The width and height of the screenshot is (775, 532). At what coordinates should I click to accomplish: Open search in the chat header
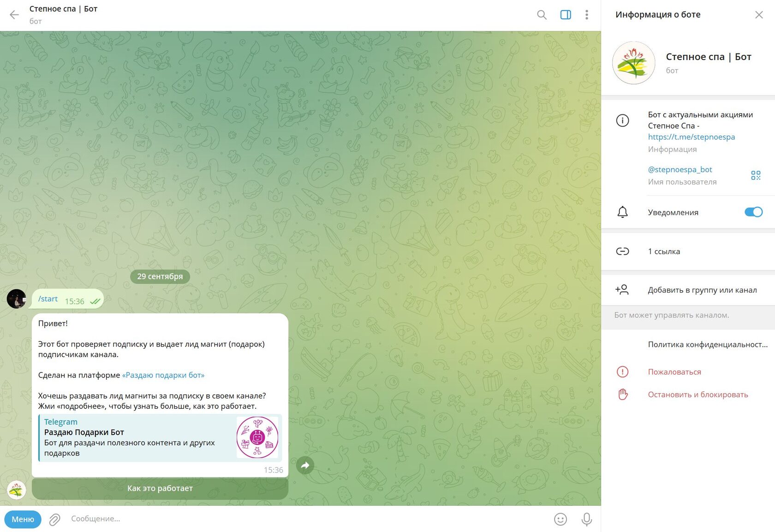542,15
